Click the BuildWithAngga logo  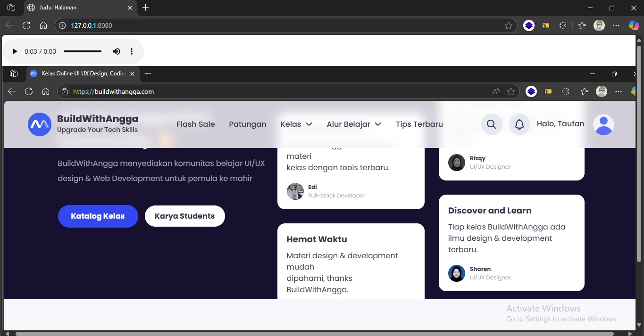coord(83,124)
